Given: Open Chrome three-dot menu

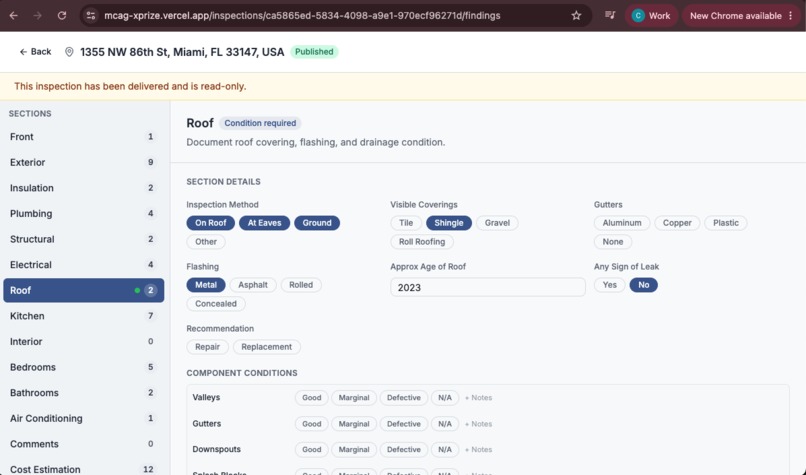Looking at the screenshot, I should coord(791,15).
